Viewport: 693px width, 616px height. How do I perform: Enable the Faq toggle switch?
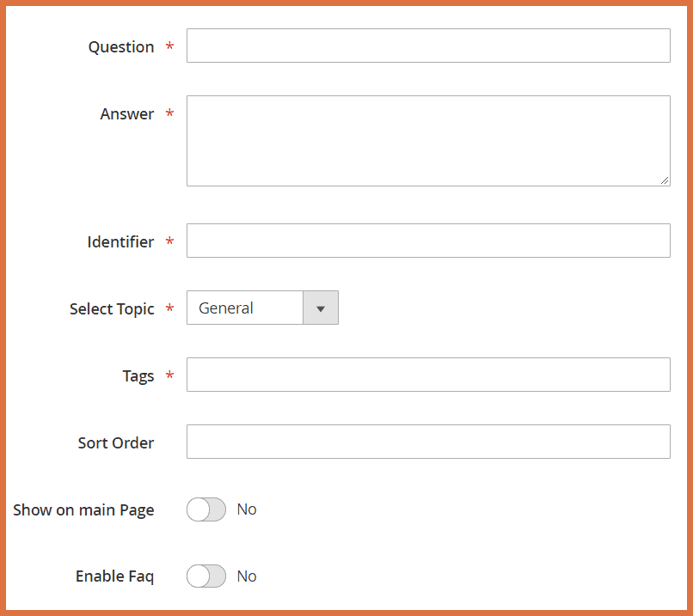coord(206,576)
